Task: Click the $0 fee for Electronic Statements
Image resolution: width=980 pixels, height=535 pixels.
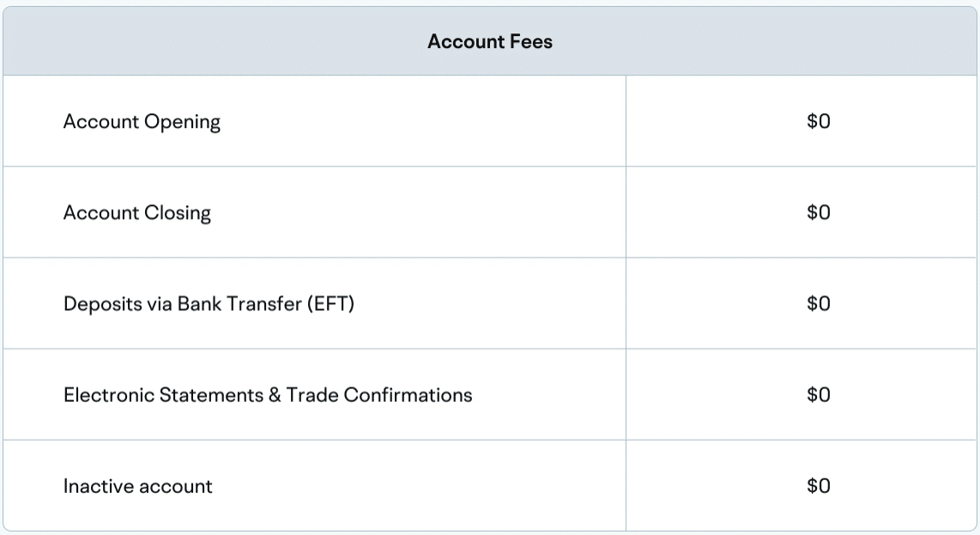Action: tap(819, 394)
